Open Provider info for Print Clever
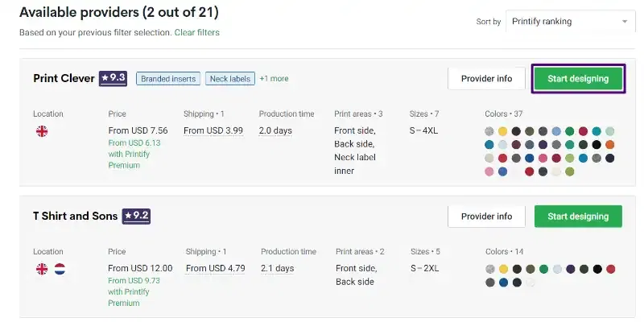The image size is (644, 322). (x=486, y=79)
